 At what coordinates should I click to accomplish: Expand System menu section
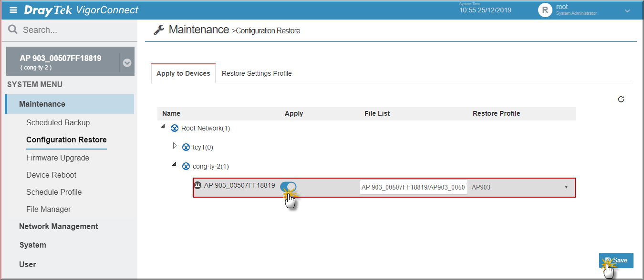[33, 245]
